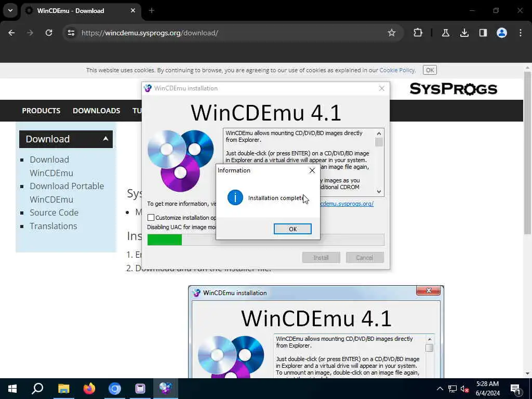
Task: Open the tab search dropdown arrow
Action: (10, 10)
